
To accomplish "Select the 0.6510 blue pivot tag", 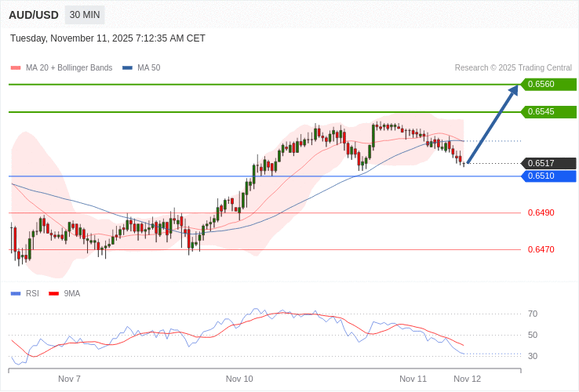I will click(548, 176).
